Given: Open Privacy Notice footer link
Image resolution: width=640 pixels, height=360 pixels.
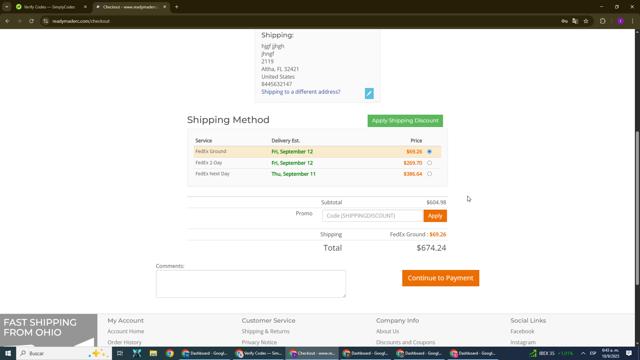Looking at the screenshot, I should click(x=259, y=342).
